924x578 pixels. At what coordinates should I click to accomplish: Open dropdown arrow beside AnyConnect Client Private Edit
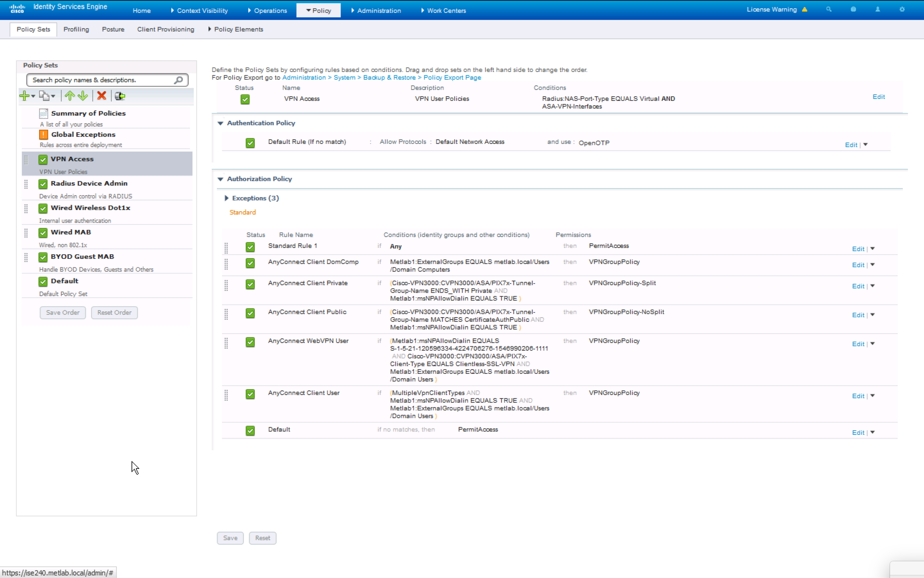(x=872, y=285)
